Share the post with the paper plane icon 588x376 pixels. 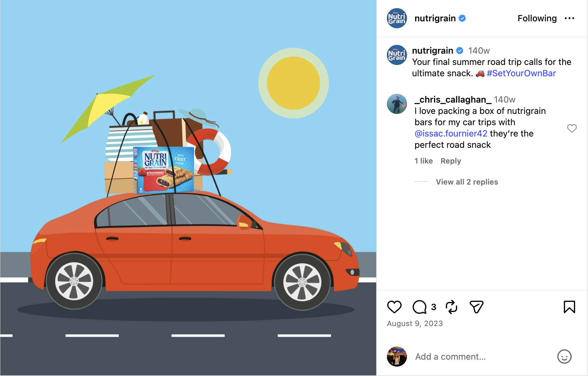pyautogui.click(x=476, y=307)
